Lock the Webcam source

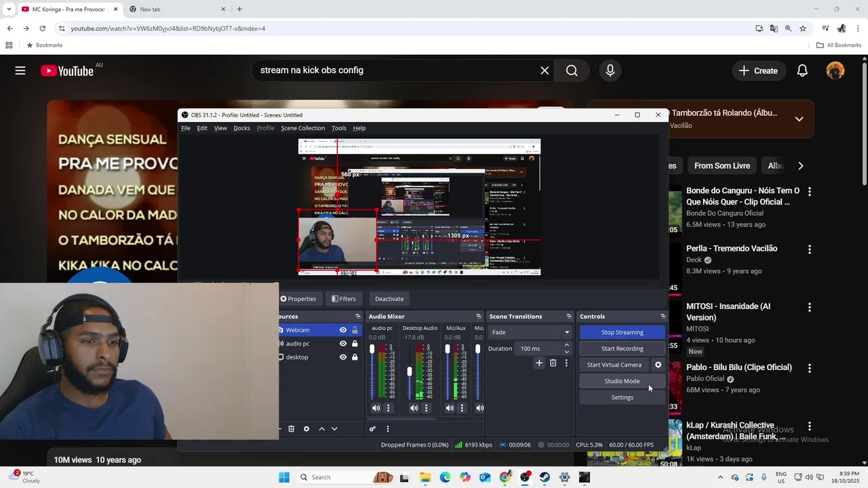(355, 330)
